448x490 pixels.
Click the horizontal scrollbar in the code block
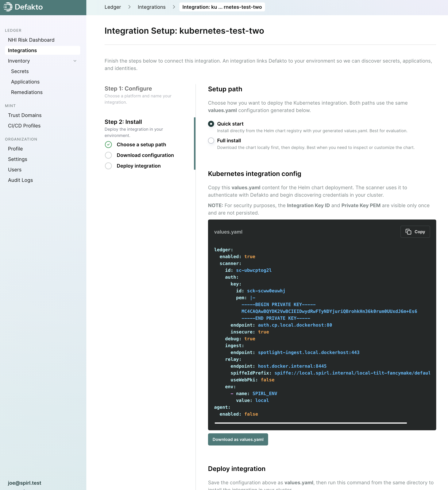(311, 423)
